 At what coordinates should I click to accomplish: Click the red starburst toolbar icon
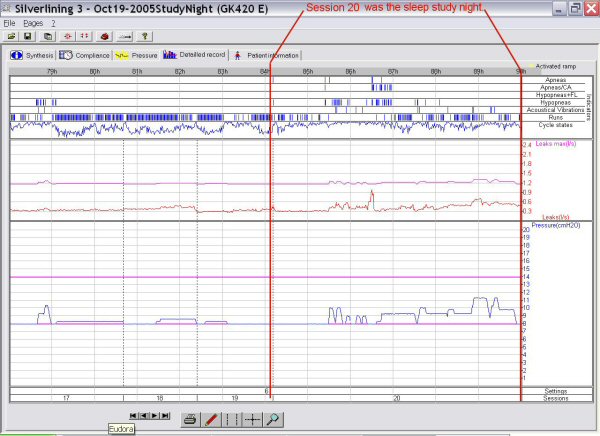point(68,36)
